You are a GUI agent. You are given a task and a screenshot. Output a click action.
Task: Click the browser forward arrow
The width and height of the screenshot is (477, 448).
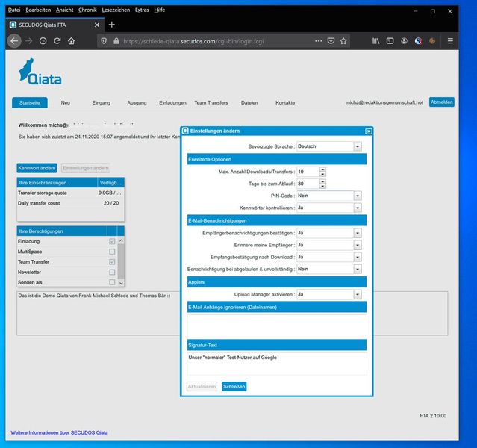(x=29, y=41)
